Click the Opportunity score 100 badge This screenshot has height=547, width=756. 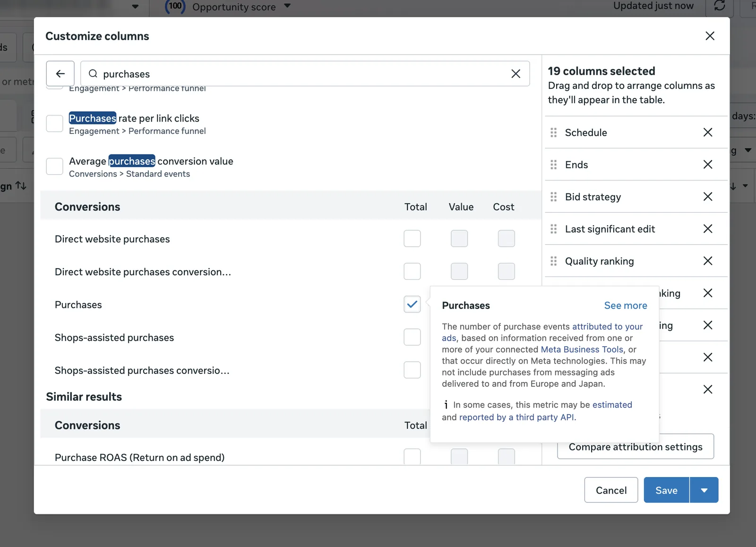coord(175,6)
